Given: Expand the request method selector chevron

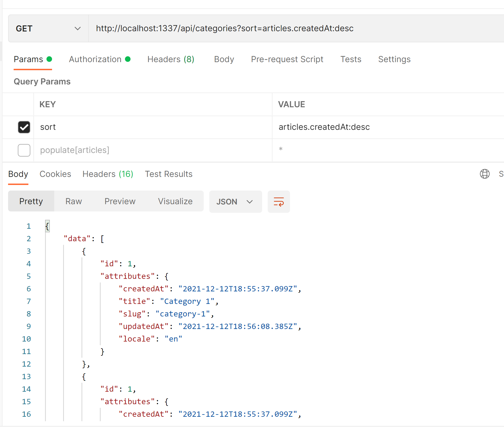Looking at the screenshot, I should 78,28.
